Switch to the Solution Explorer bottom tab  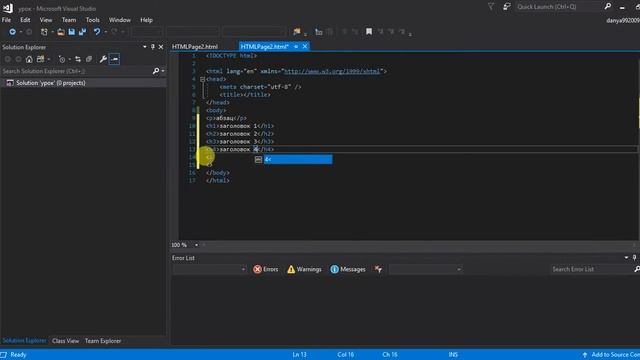(x=24, y=341)
